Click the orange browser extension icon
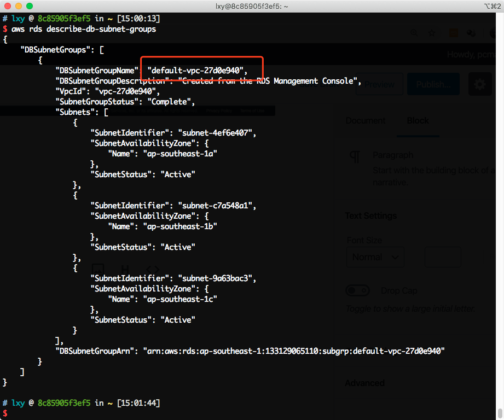The height and width of the screenshot is (420, 504). 454,33
